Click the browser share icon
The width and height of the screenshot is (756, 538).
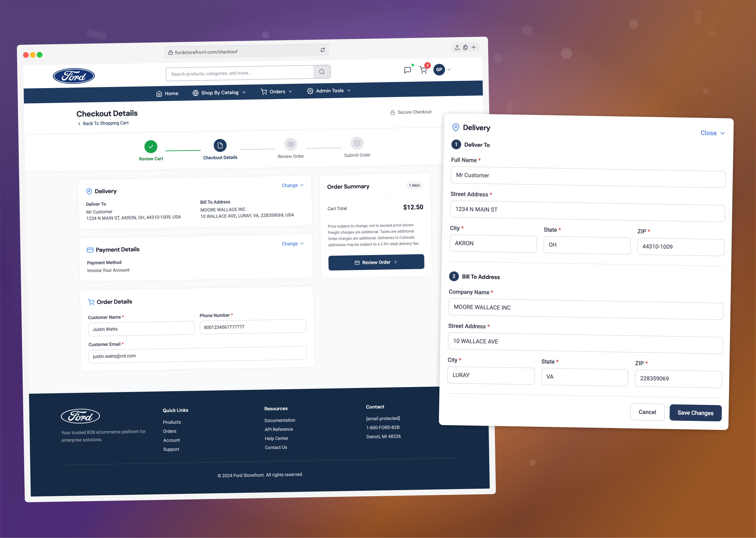click(457, 47)
